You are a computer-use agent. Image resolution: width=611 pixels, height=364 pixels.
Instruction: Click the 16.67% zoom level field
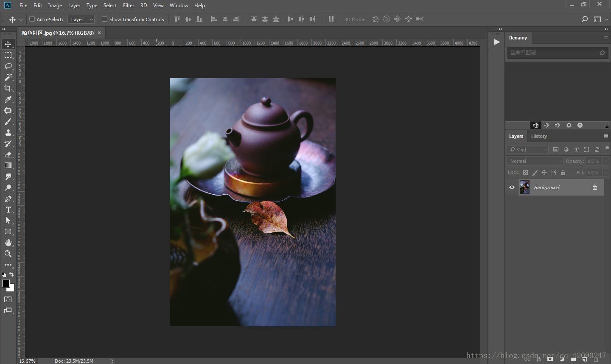28,361
